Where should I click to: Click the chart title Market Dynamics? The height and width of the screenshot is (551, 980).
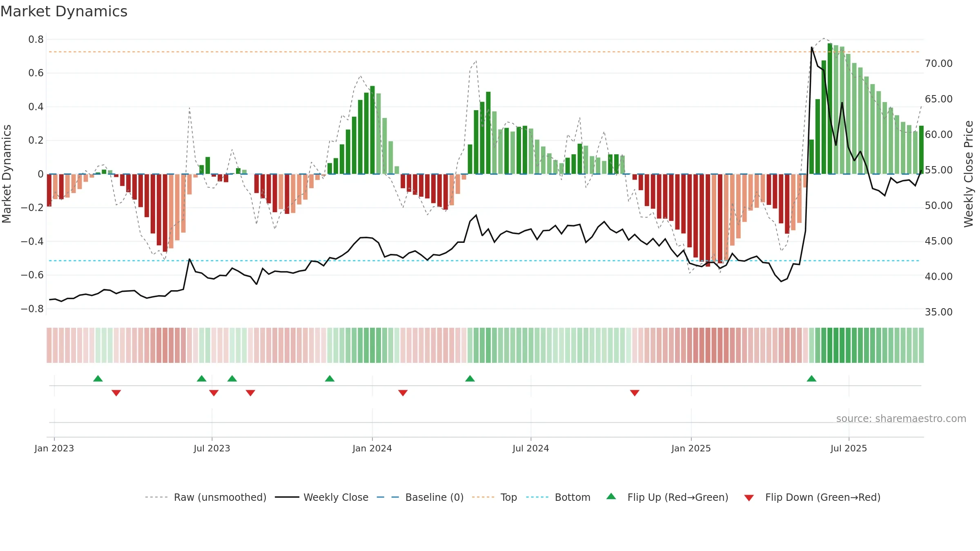pyautogui.click(x=64, y=11)
